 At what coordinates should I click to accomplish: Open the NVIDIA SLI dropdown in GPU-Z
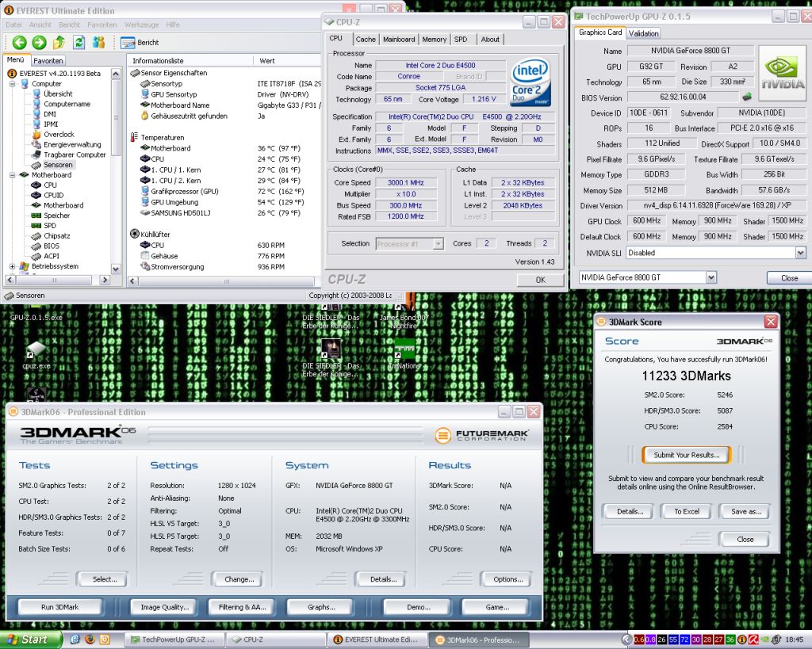(800, 253)
